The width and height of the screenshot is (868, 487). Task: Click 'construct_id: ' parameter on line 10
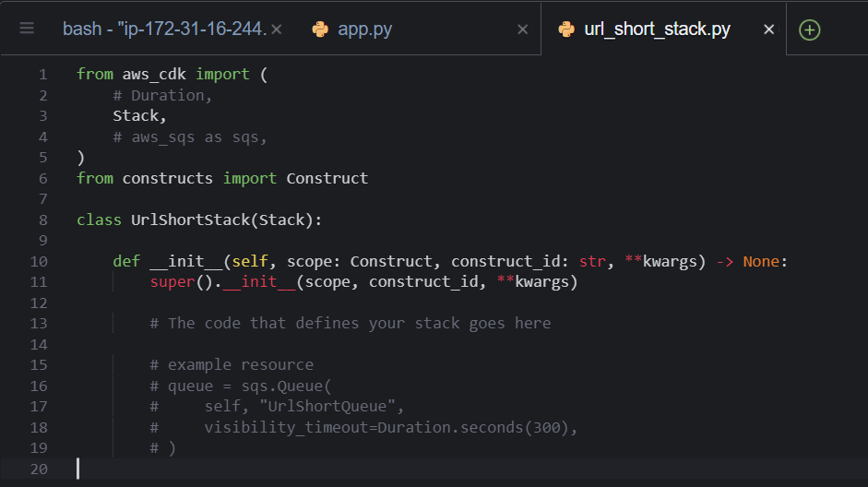tap(510, 261)
